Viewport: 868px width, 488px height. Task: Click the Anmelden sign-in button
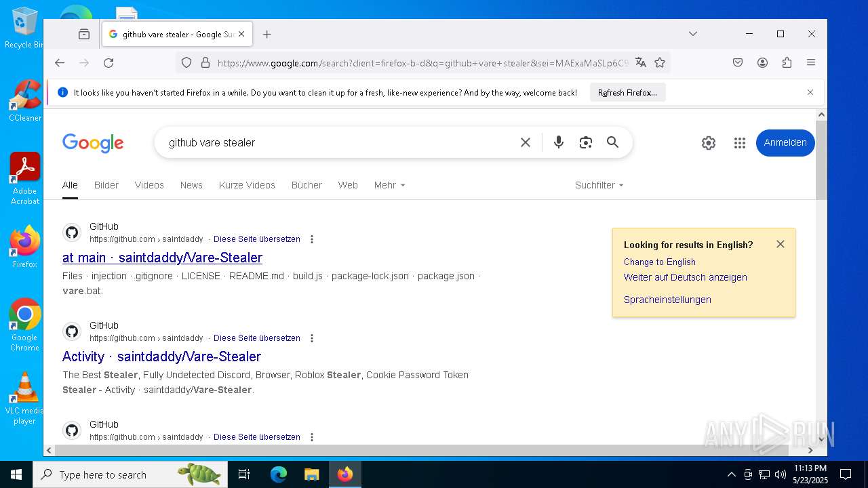(785, 142)
